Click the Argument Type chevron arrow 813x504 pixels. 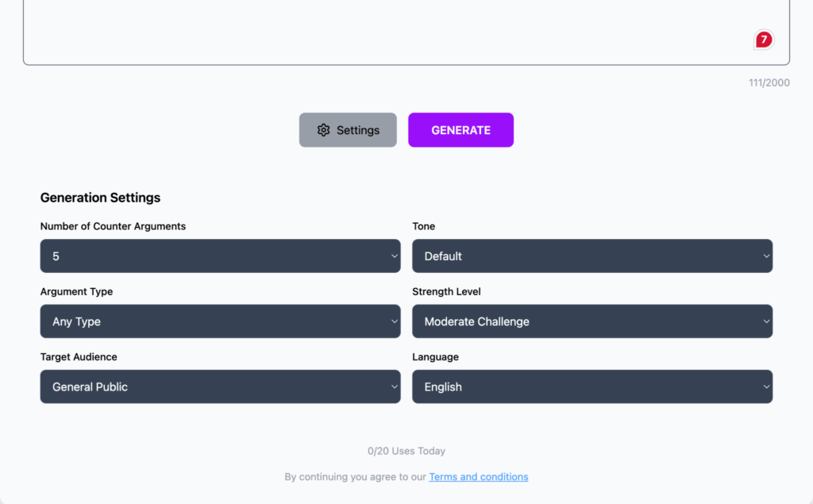click(x=395, y=321)
